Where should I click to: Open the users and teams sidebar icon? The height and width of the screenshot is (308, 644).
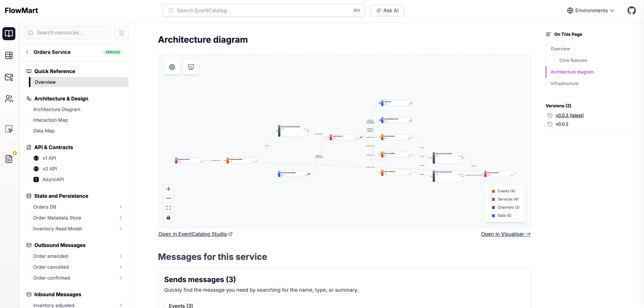click(9, 99)
